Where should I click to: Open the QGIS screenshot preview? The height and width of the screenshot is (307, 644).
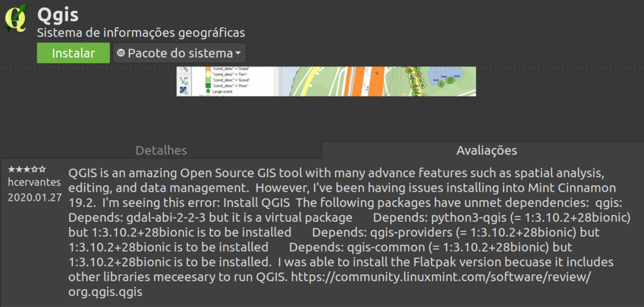332,81
